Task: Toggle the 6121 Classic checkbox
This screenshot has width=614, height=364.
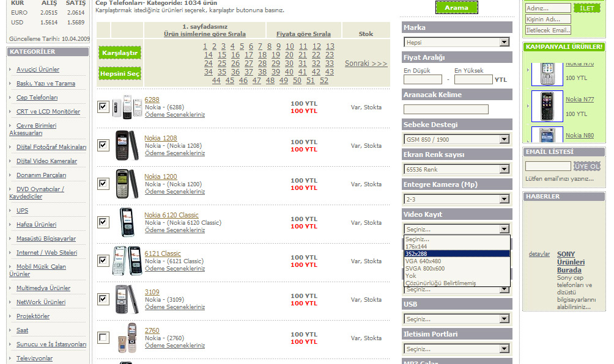Action: click(x=103, y=260)
